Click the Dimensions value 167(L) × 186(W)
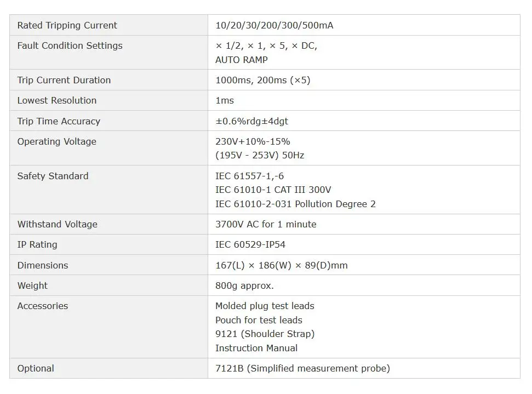 [x=281, y=265]
